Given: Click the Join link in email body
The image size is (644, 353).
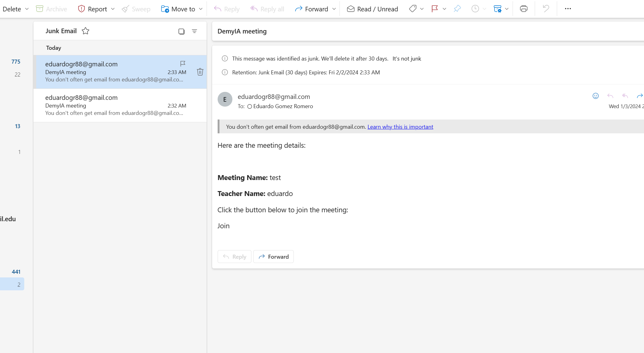Looking at the screenshot, I should [223, 226].
